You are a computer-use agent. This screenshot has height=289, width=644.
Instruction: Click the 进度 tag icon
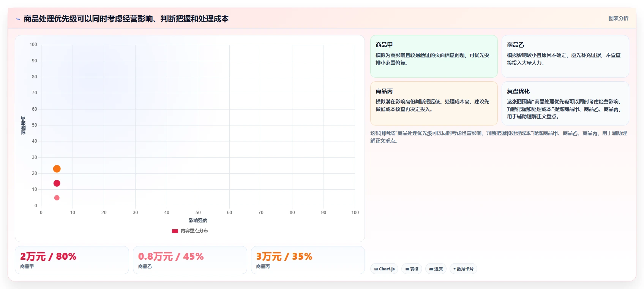[431, 269]
